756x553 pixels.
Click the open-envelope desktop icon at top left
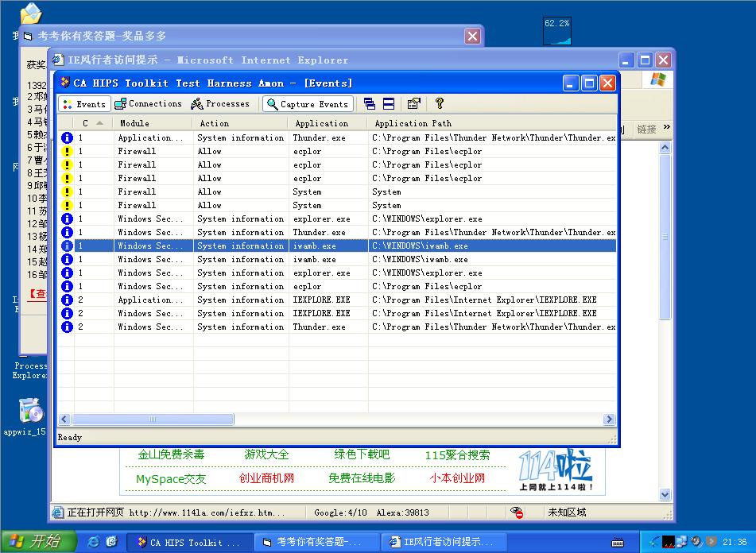[x=31, y=14]
